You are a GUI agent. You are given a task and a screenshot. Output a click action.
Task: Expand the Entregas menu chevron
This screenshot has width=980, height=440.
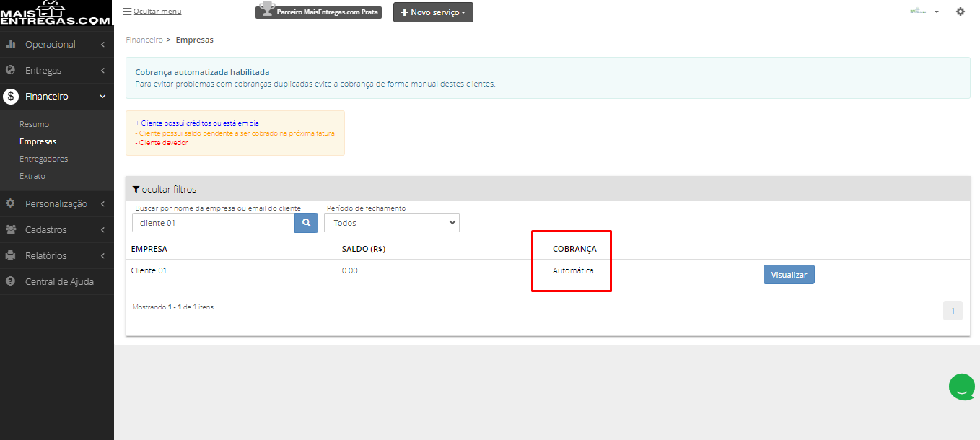[103, 71]
